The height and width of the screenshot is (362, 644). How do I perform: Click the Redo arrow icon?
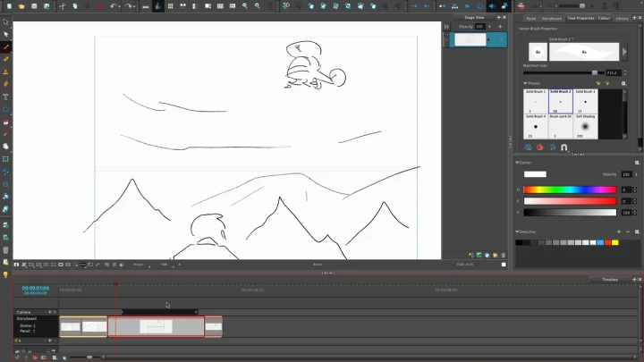(x=130, y=6)
